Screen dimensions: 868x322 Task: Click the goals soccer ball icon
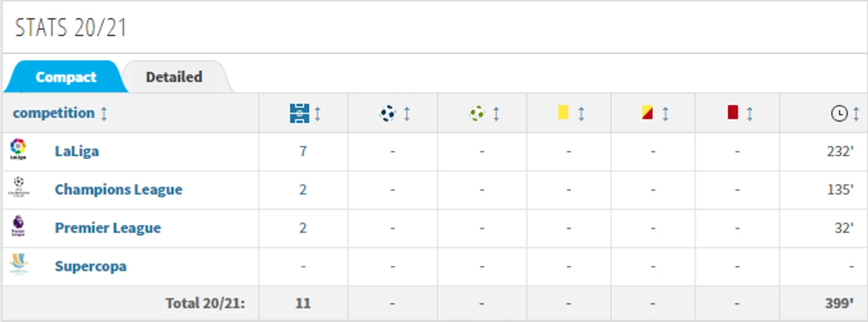pyautogui.click(x=388, y=113)
